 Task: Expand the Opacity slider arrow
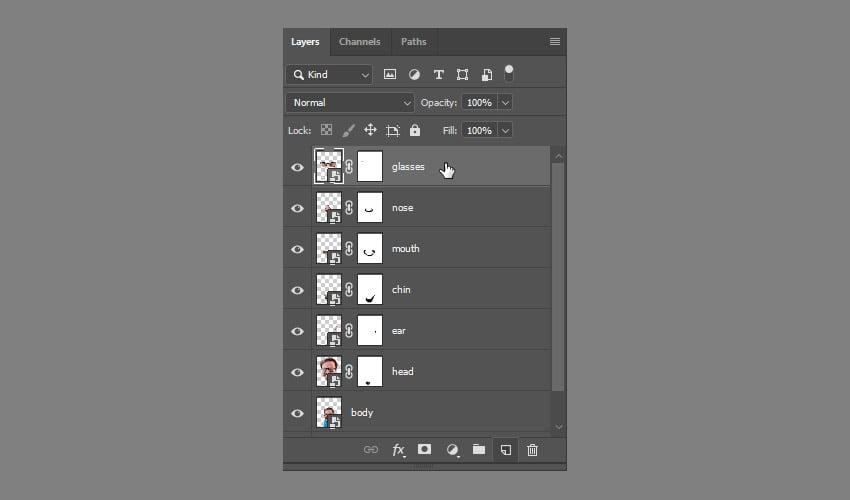[505, 102]
